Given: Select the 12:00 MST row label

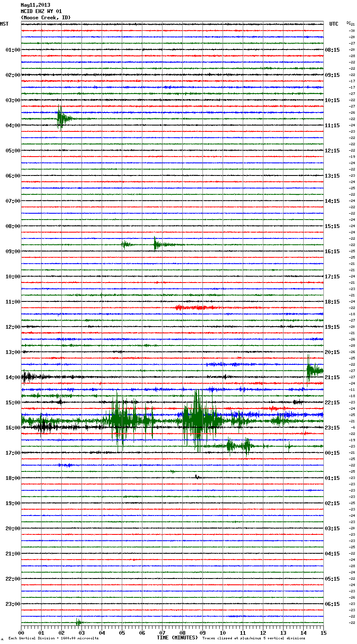Looking at the screenshot, I should click(13, 327).
